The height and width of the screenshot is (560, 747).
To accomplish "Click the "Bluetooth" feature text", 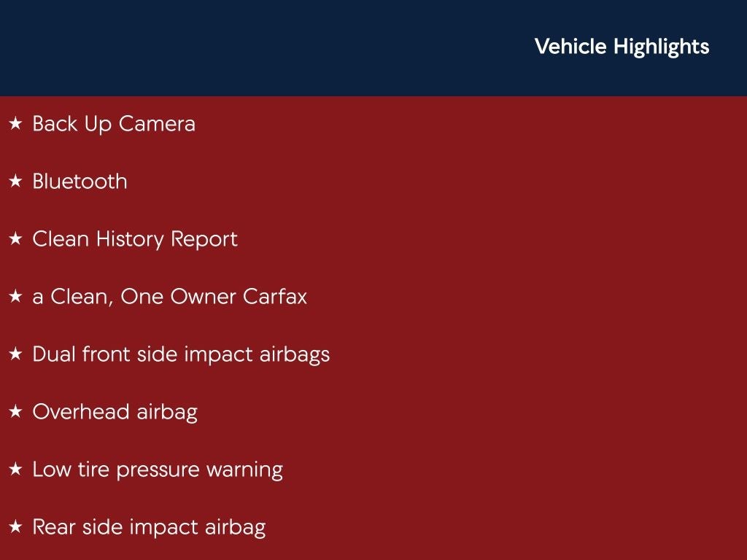I will [x=80, y=182].
